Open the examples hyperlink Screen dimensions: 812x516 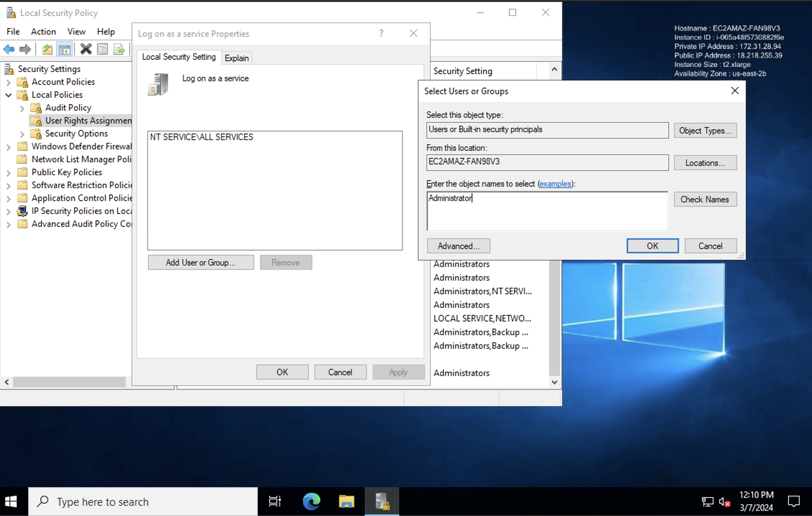coord(555,184)
